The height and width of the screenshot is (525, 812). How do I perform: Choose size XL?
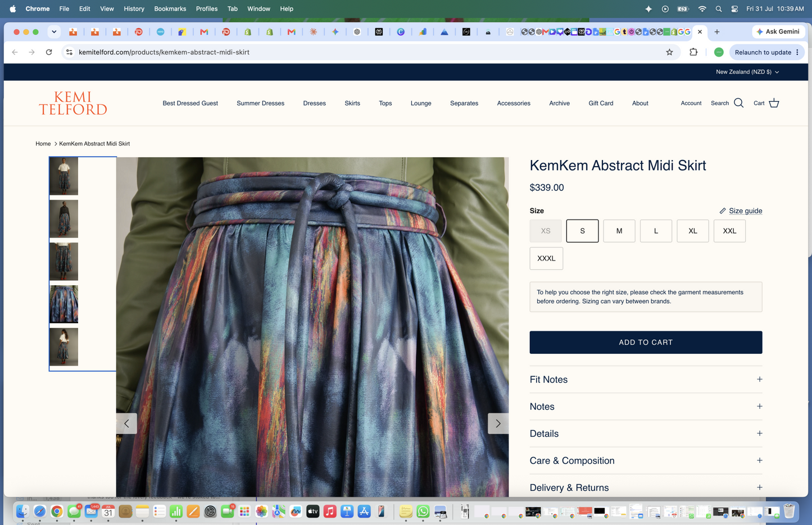pyautogui.click(x=693, y=231)
